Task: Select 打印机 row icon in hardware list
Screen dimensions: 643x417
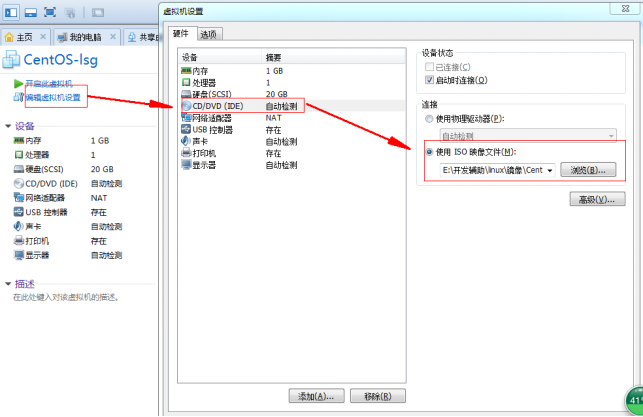Action: [186, 153]
